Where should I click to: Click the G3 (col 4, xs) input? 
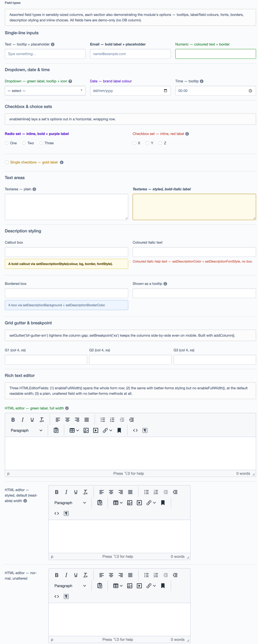(x=215, y=360)
